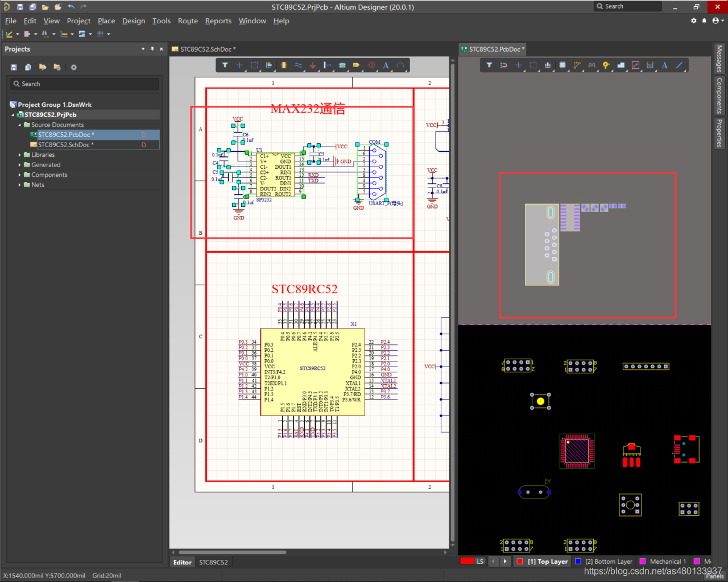Viewport: 728px width, 582px height.
Task: Open the Reports menu
Action: pos(218,20)
